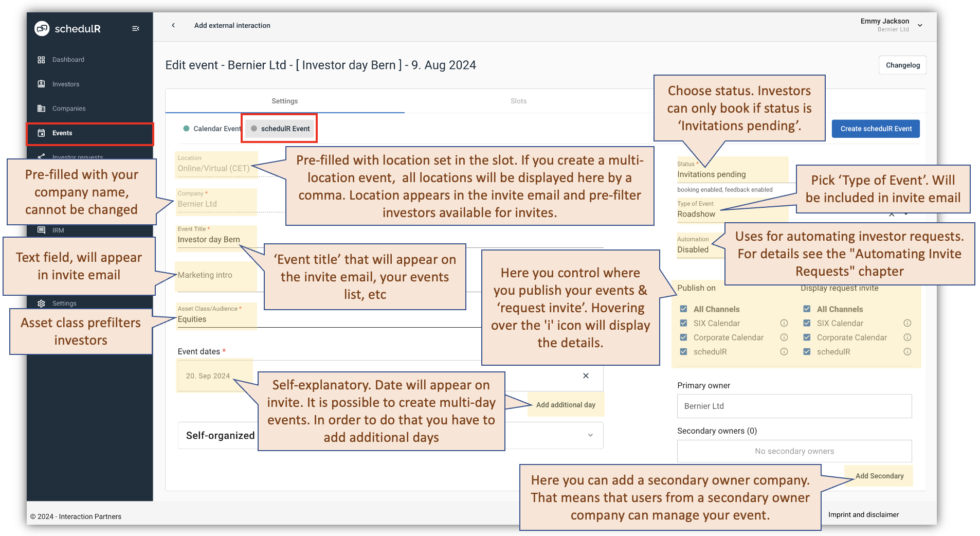The image size is (980, 536).
Task: Collapse the sidebar using the collapse icon
Action: (136, 28)
